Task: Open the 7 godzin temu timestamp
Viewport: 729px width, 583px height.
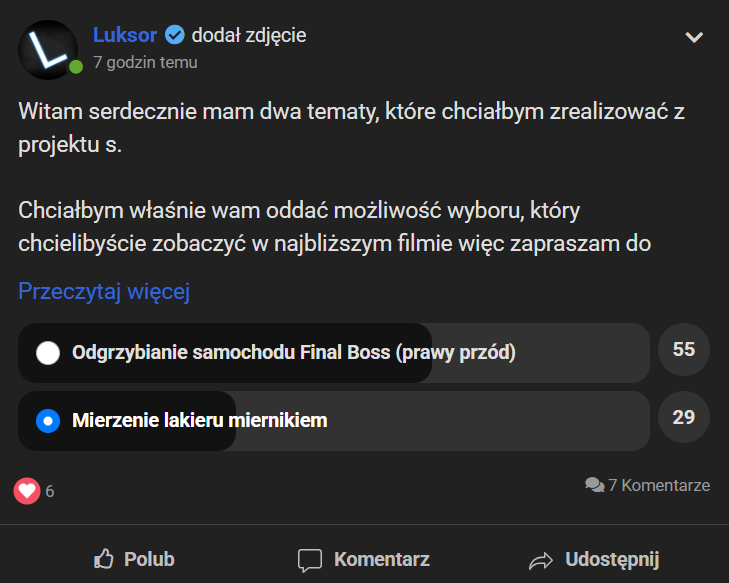Action: [145, 62]
